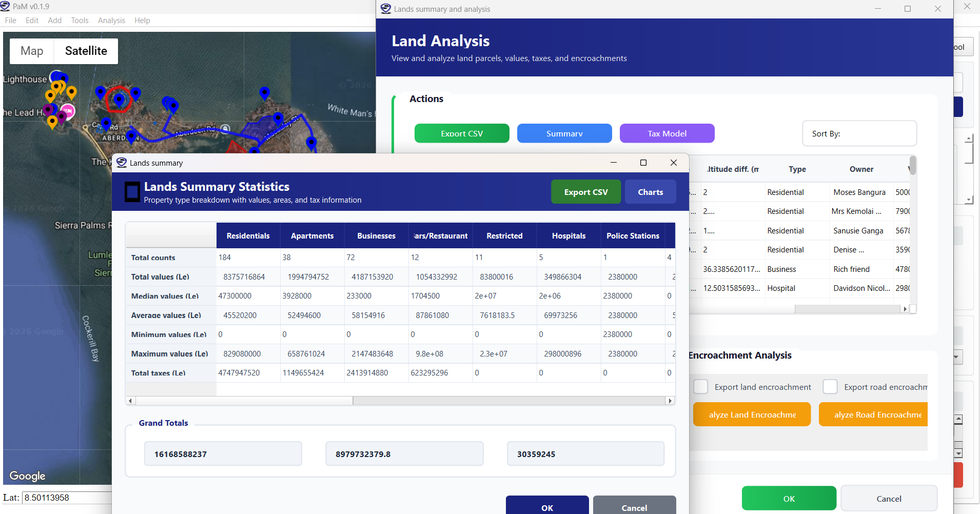Select the Businesses column header
The height and width of the screenshot is (514, 980).
[x=376, y=235]
